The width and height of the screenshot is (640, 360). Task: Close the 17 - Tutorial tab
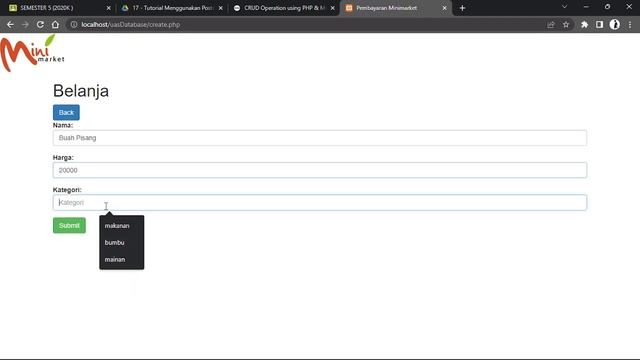220,8
